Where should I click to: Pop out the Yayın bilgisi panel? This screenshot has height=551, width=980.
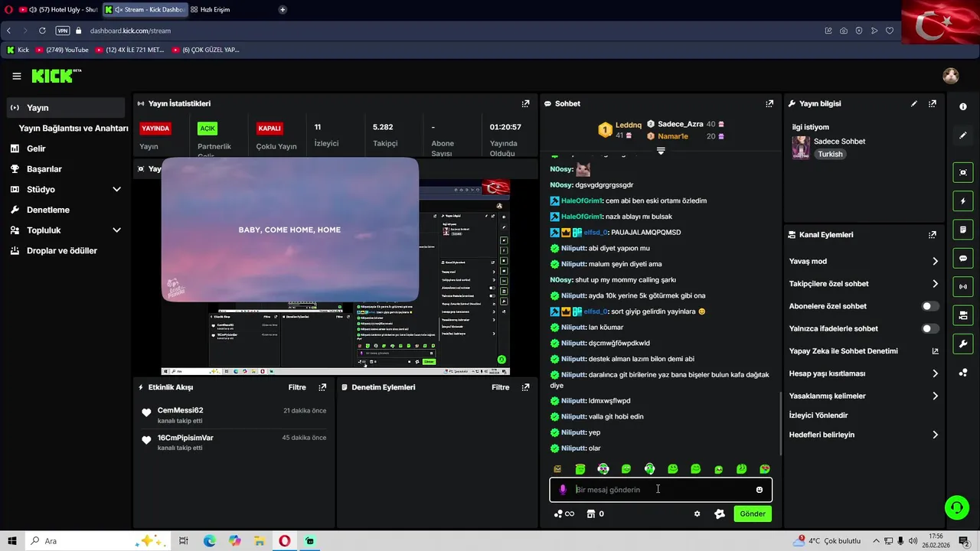(x=933, y=103)
